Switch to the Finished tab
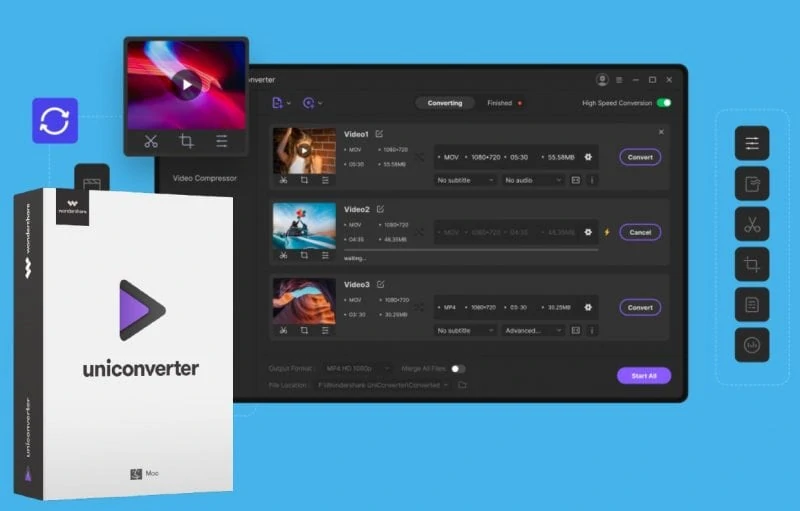Image resolution: width=800 pixels, height=511 pixels. pos(499,103)
